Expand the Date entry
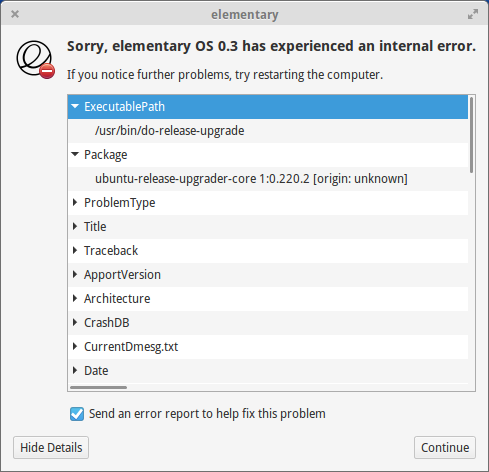Viewport: 489px width, 472px height. [x=75, y=370]
